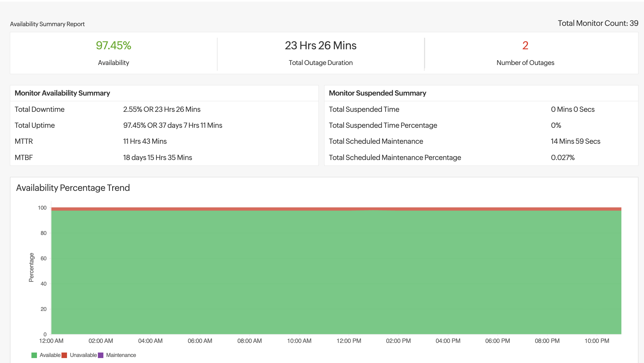Click the rotated Percentage y-axis label
The height and width of the screenshot is (363, 644).
(x=31, y=267)
